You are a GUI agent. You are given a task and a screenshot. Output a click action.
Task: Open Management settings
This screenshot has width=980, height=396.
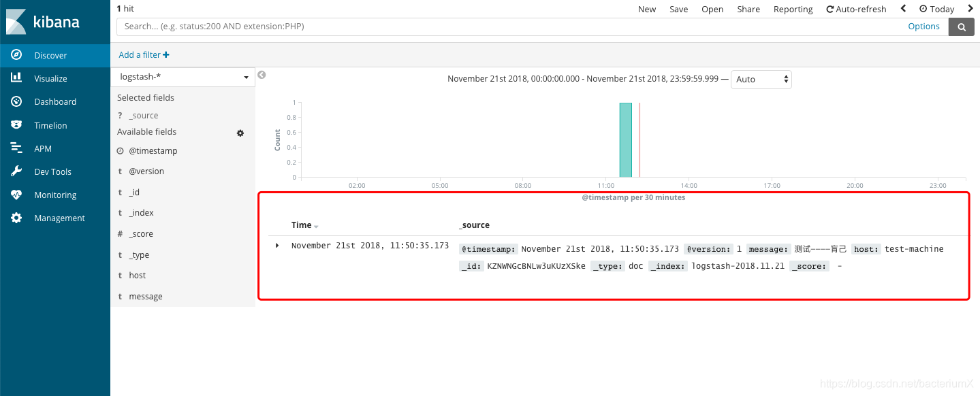click(x=55, y=218)
